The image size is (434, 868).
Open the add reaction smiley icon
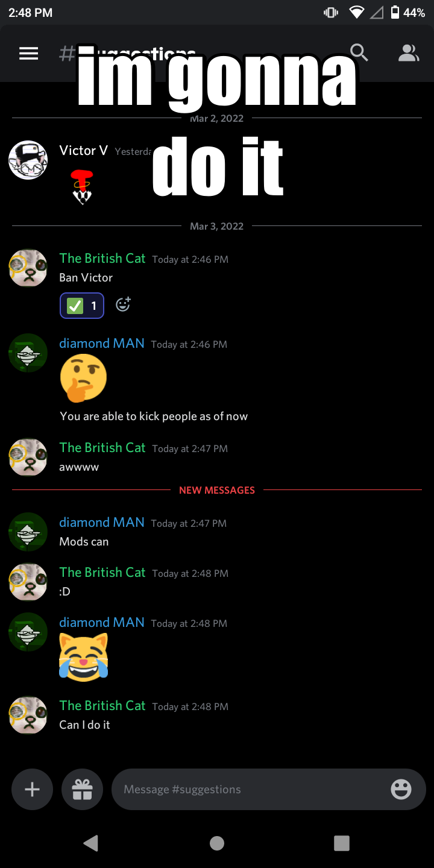coord(123,305)
